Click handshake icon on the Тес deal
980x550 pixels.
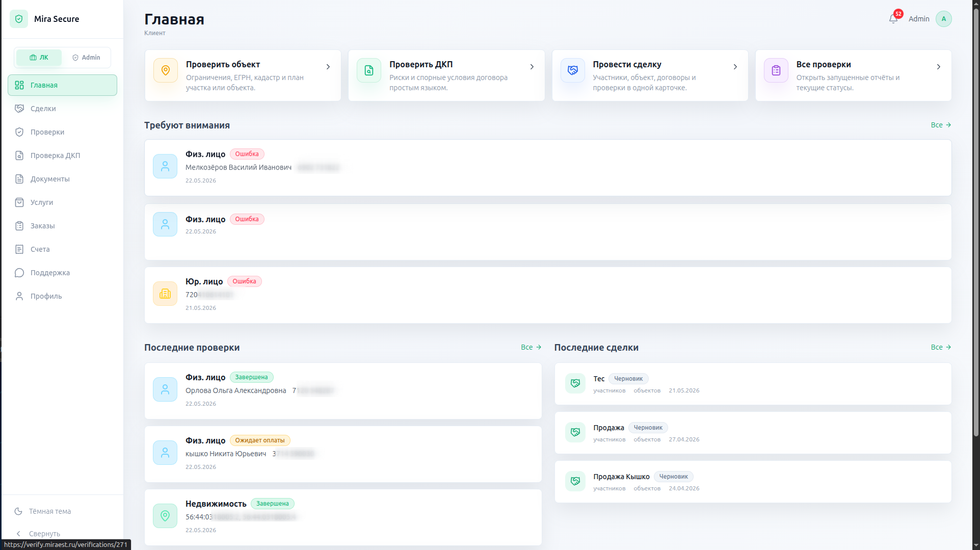point(575,383)
